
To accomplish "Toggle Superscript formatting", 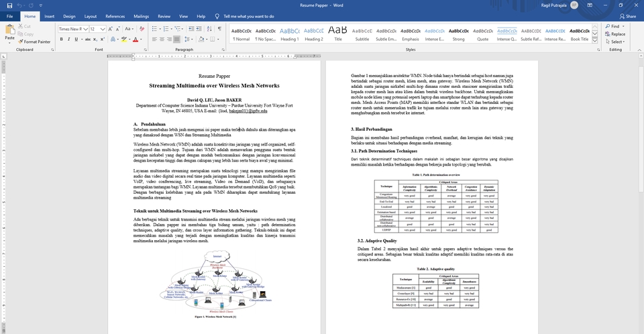I will (102, 40).
